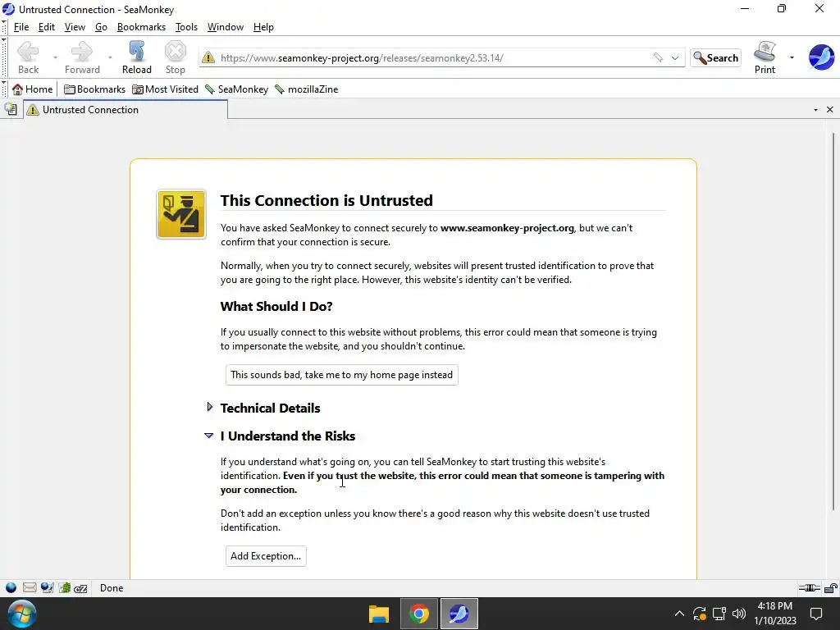Open the SeaMonkey bookmark
840x630 pixels.
click(x=236, y=89)
